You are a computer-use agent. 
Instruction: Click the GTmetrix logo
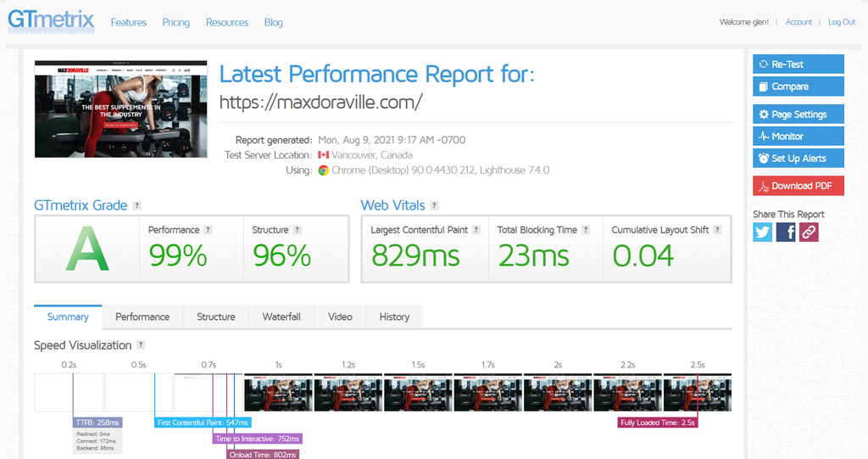coord(51,21)
